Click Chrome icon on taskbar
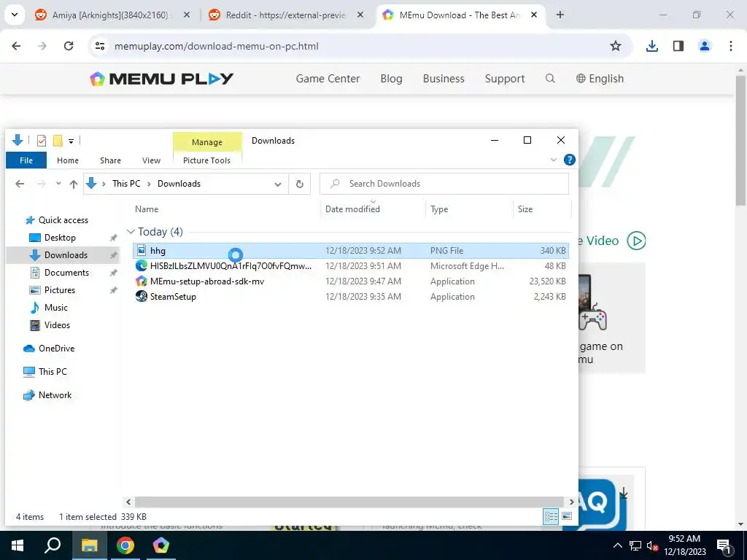The width and height of the screenshot is (747, 560). click(x=125, y=545)
